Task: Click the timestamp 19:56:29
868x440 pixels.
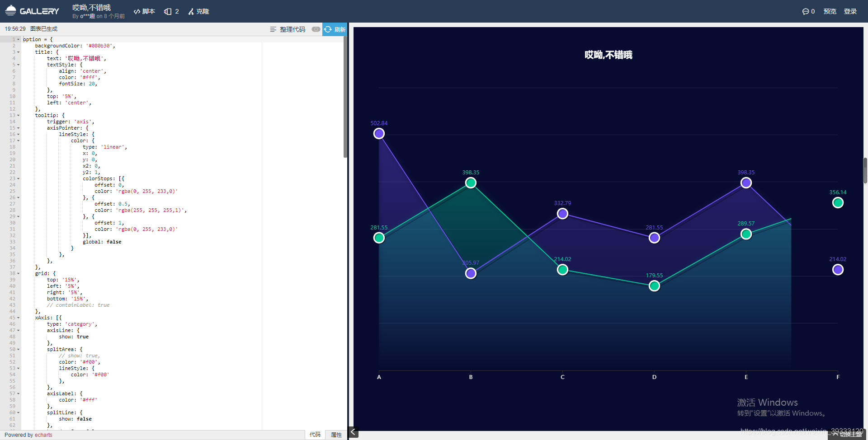Action: (15, 29)
